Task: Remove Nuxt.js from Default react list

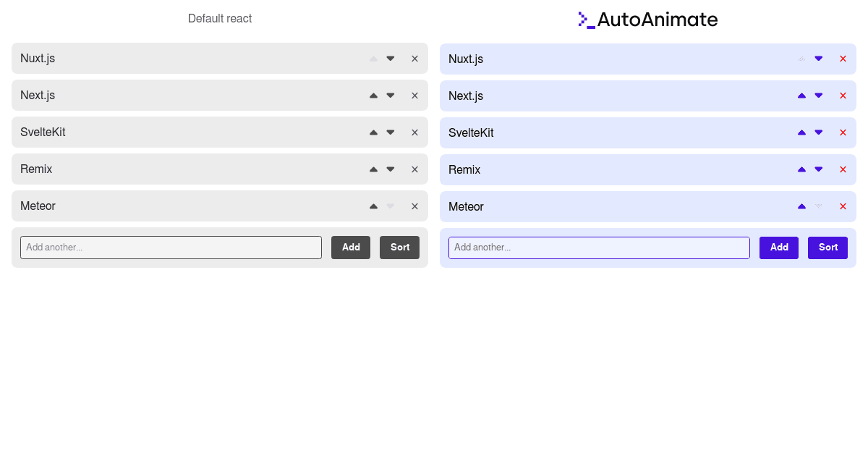Action: click(x=414, y=59)
